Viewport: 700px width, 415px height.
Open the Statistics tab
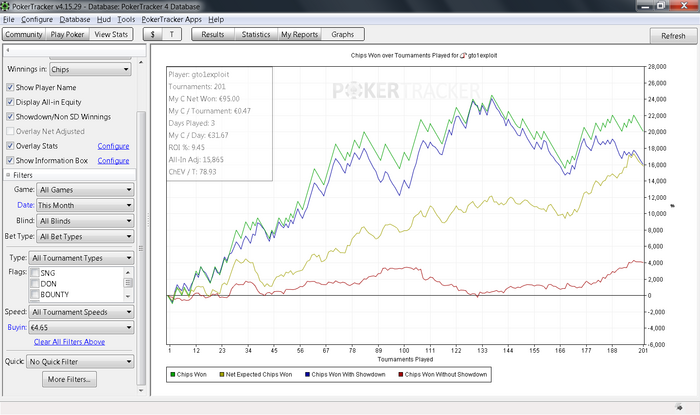(256, 34)
